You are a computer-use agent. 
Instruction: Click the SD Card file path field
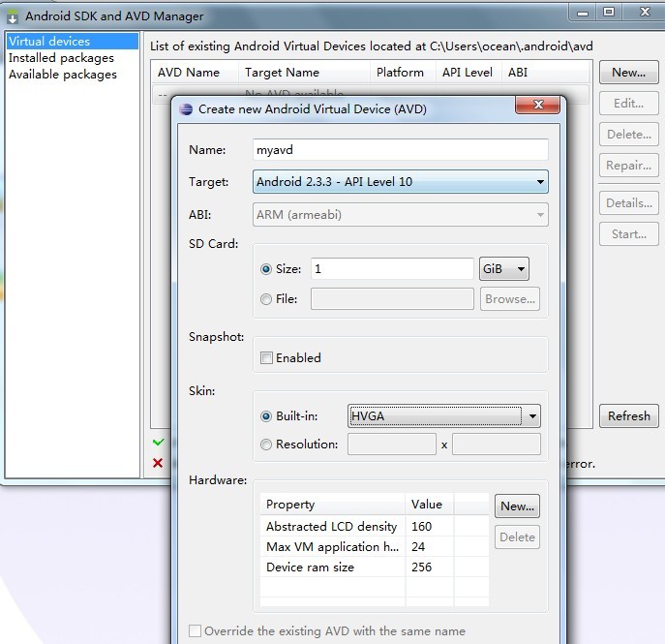[x=392, y=299]
